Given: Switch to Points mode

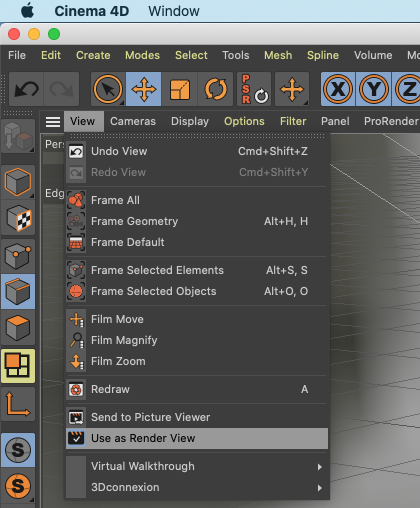Looking at the screenshot, I should coord(18,256).
